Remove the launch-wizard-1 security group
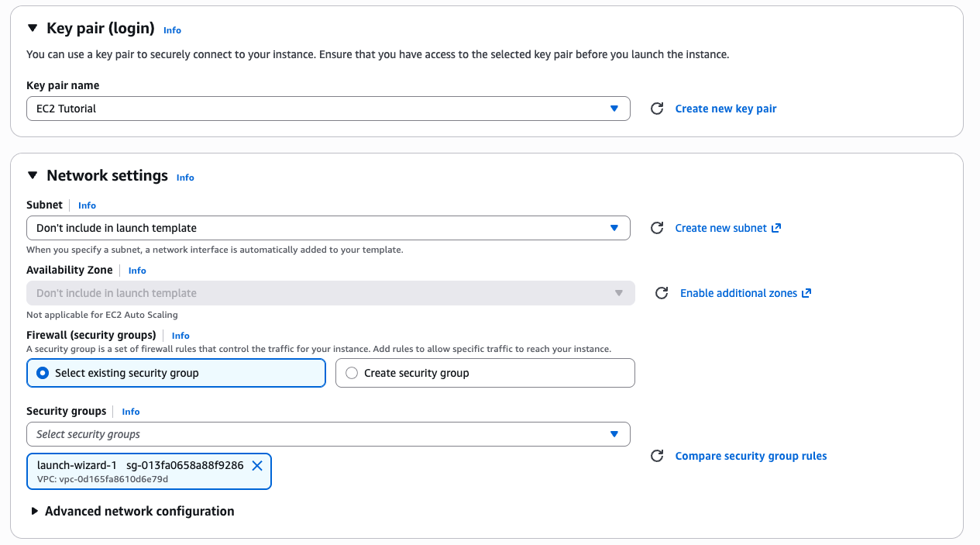This screenshot has height=545, width=980. 257,465
